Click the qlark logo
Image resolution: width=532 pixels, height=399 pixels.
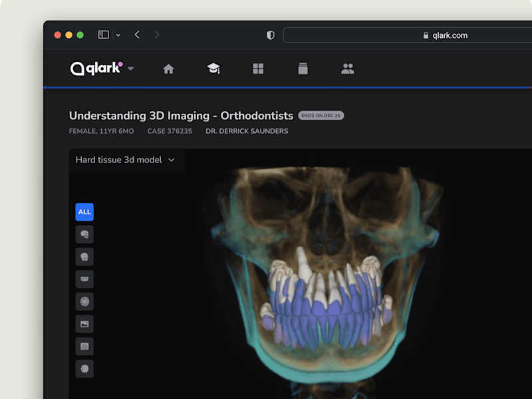point(96,68)
